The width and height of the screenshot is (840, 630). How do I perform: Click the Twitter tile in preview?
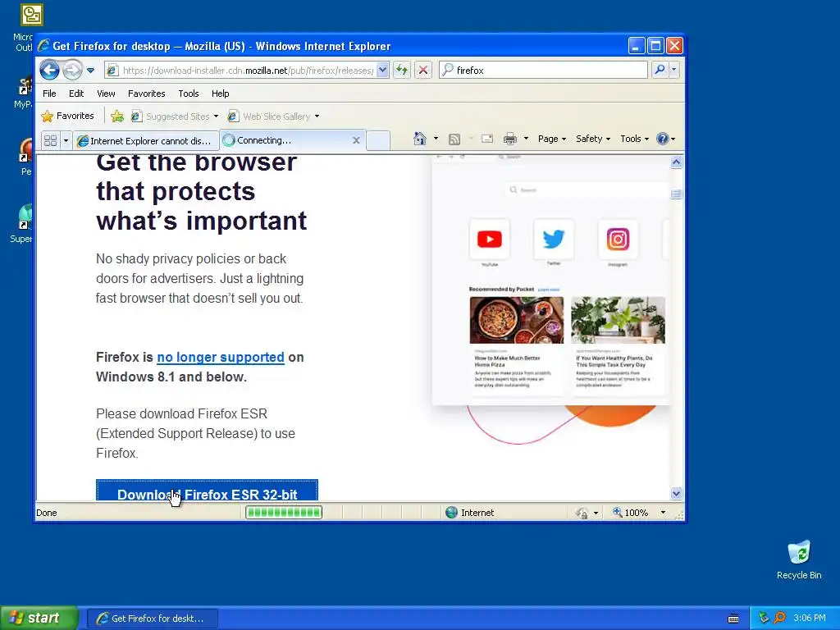click(x=554, y=240)
